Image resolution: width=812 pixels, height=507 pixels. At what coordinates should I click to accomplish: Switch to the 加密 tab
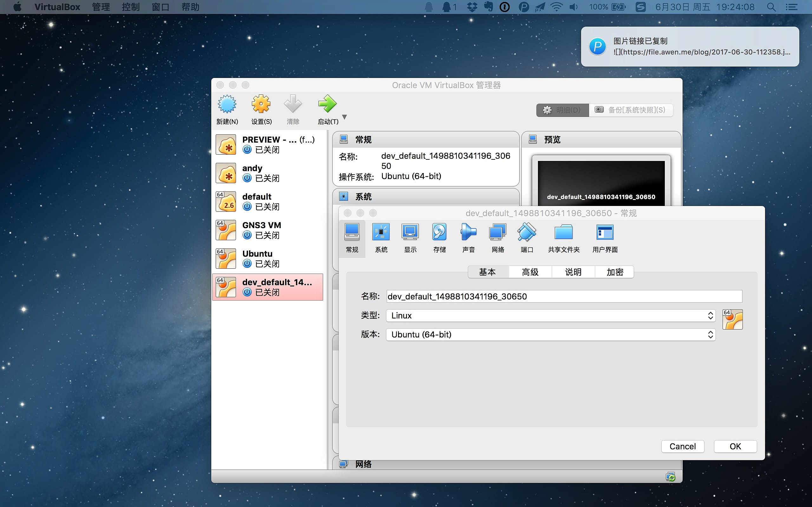(614, 272)
